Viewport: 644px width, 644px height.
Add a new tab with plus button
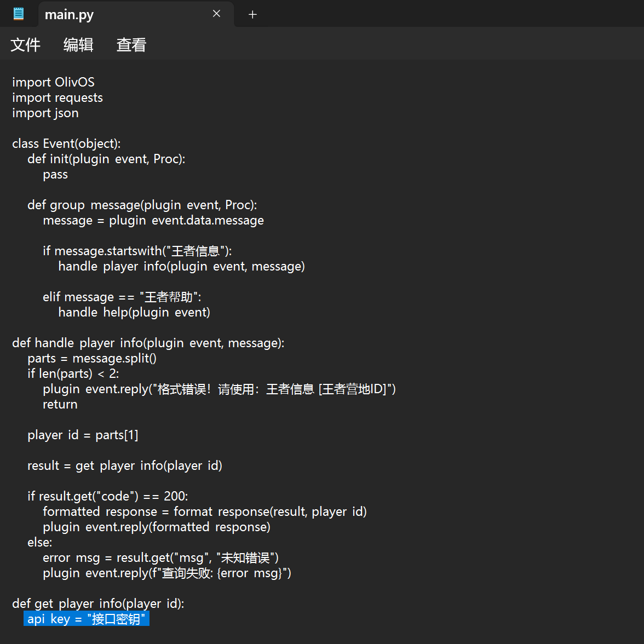coord(252,14)
